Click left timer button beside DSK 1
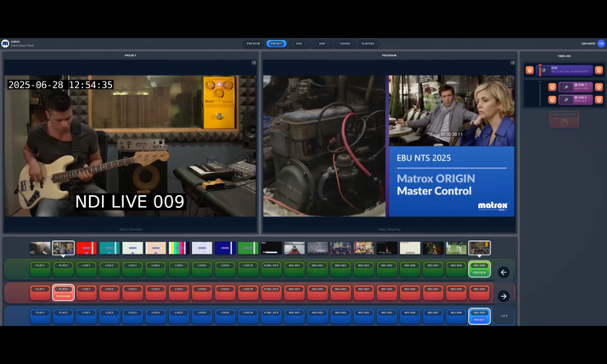Viewport: 607px width, 364px height. pyautogui.click(x=553, y=87)
